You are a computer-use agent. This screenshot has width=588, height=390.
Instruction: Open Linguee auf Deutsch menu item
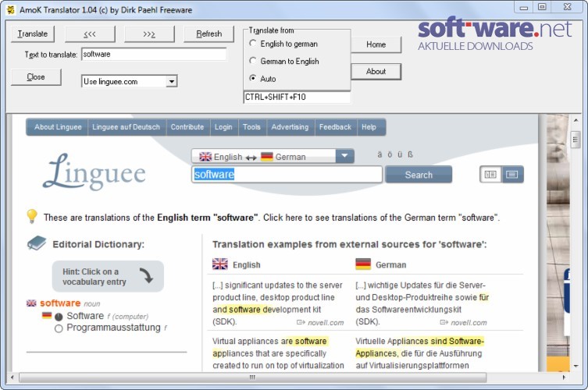coord(126,127)
